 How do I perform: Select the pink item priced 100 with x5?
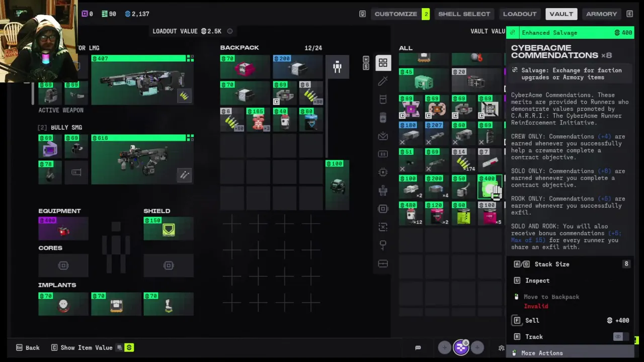490,213
